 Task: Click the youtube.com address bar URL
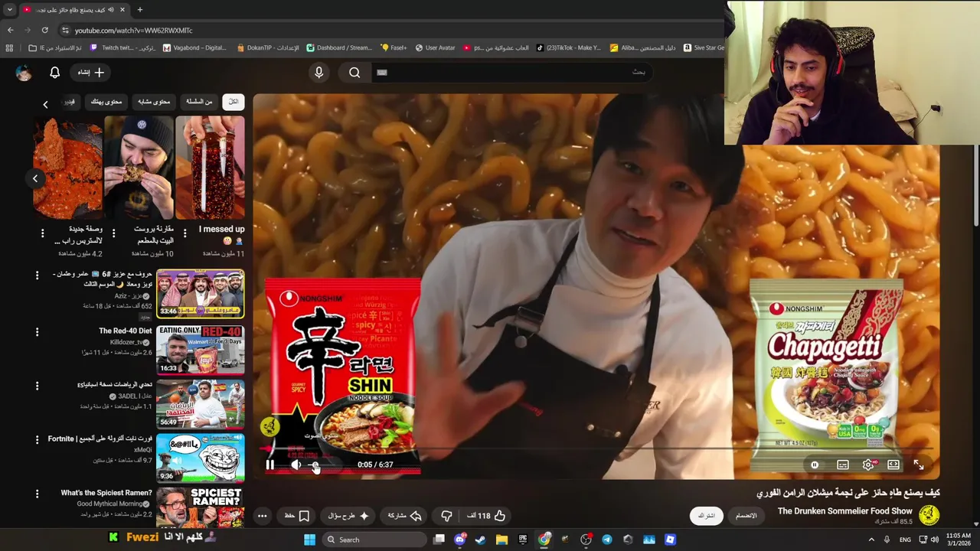coord(133,31)
